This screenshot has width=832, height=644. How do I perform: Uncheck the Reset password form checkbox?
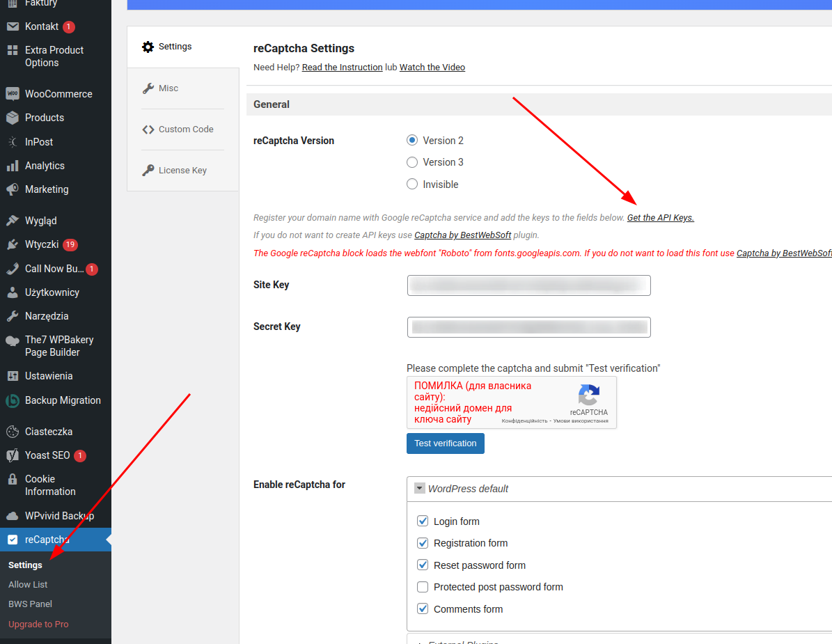423,565
